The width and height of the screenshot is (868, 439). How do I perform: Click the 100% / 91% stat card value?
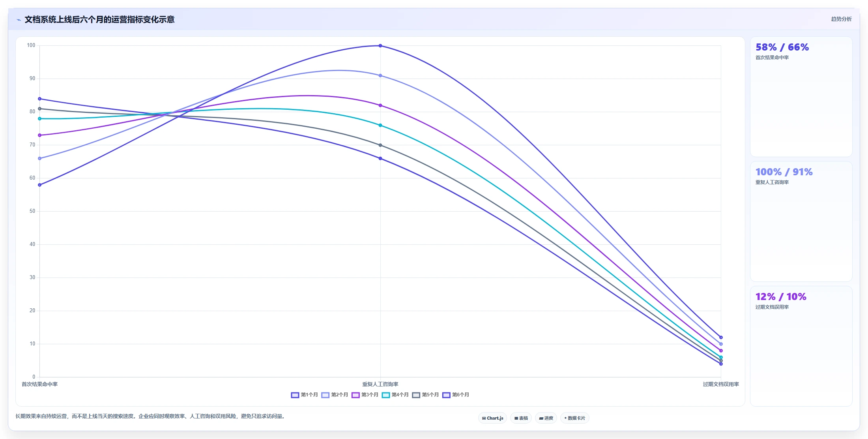click(784, 172)
